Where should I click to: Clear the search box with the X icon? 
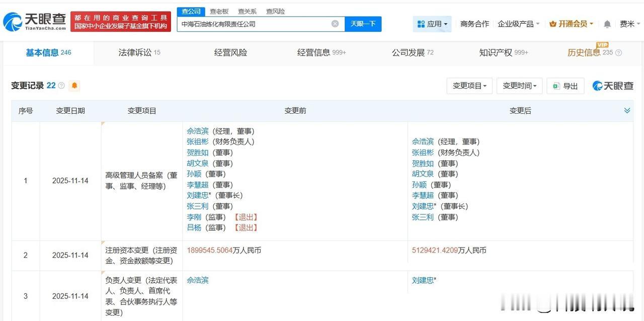tap(335, 24)
